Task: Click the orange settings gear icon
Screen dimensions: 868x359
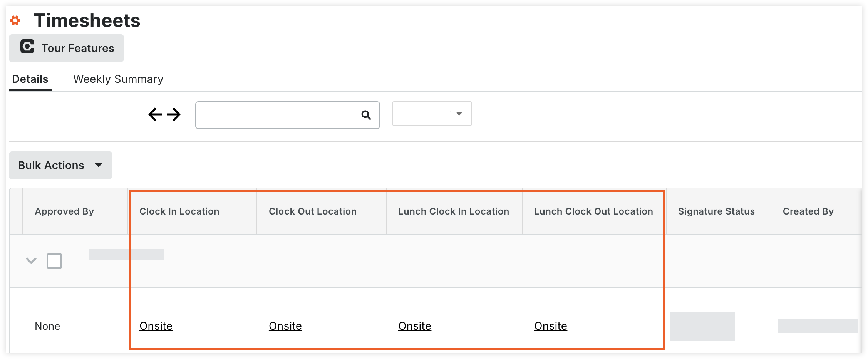Action: (x=15, y=20)
